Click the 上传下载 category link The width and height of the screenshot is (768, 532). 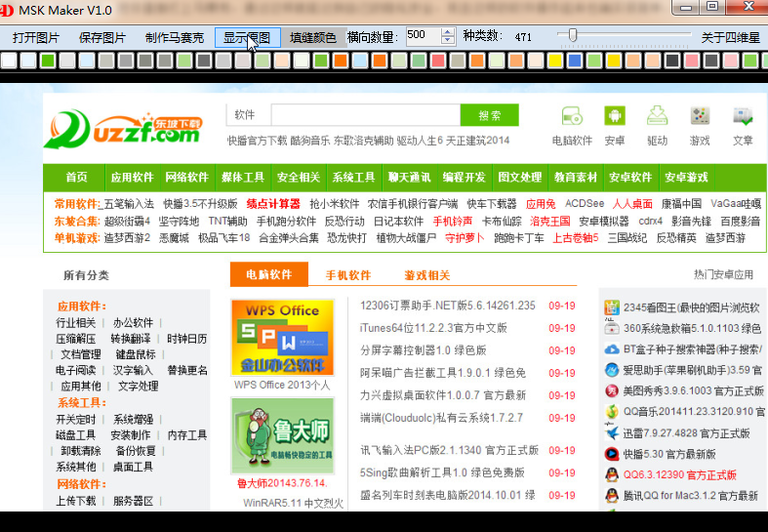click(x=76, y=501)
